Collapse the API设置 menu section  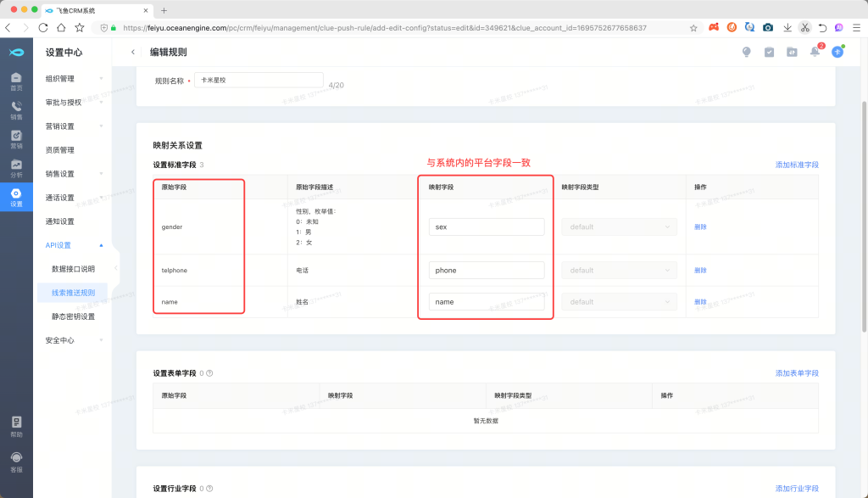74,245
